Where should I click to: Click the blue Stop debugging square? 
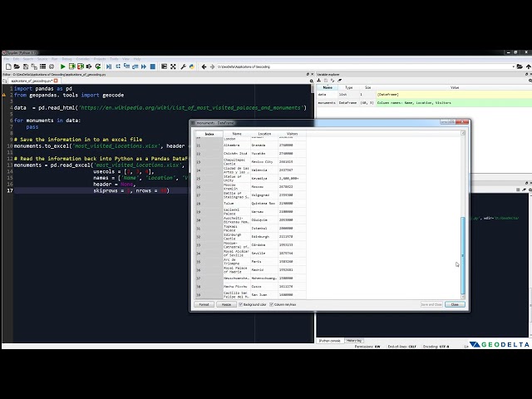pyautogui.click(x=153, y=66)
